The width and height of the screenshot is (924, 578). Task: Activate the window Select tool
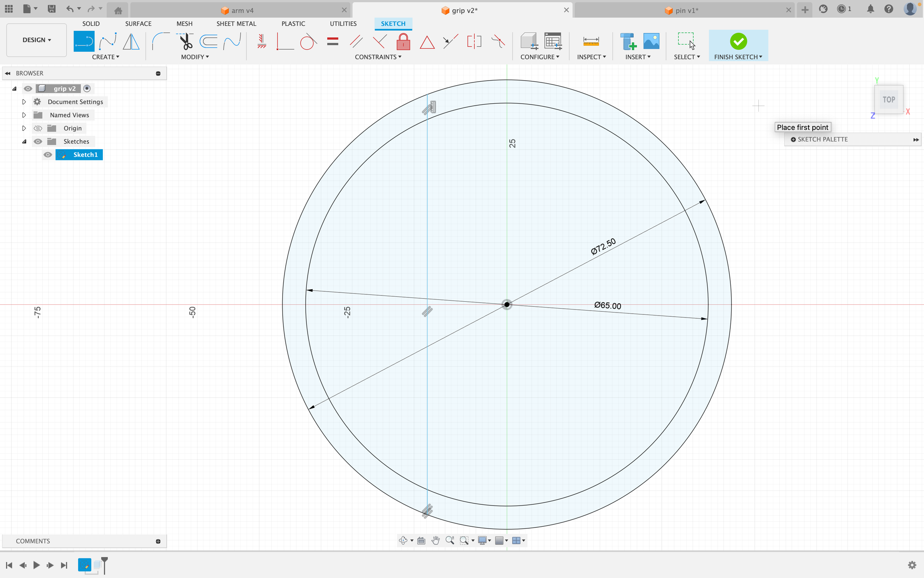pyautogui.click(x=686, y=41)
